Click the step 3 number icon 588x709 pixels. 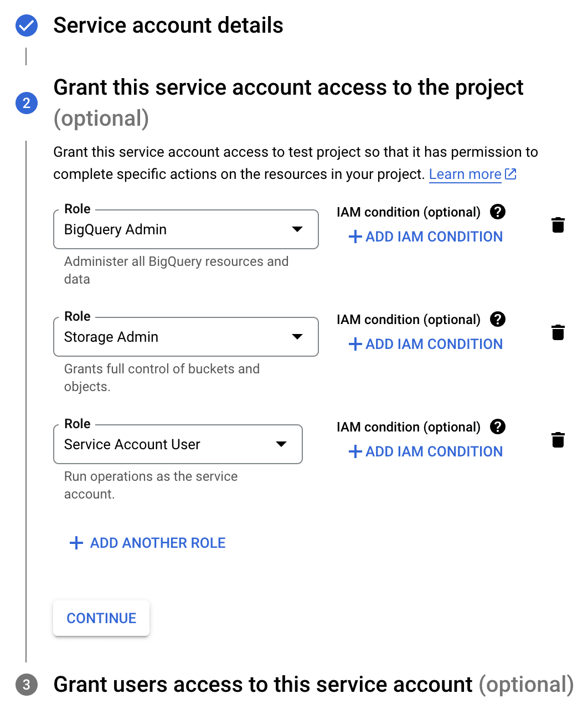point(27,685)
